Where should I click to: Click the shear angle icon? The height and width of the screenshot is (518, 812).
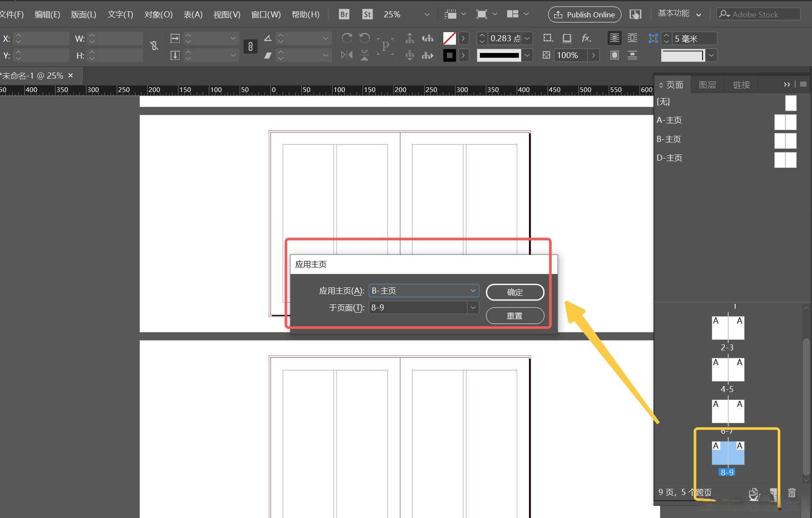pos(268,55)
